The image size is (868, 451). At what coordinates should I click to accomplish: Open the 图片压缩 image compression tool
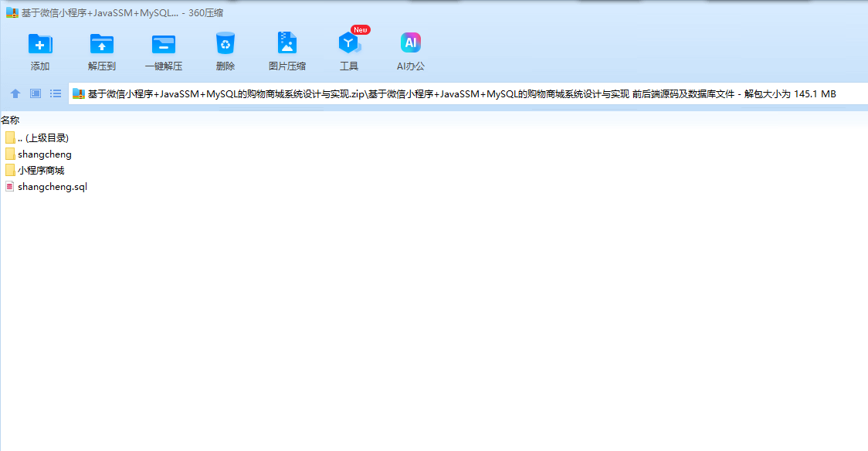287,43
